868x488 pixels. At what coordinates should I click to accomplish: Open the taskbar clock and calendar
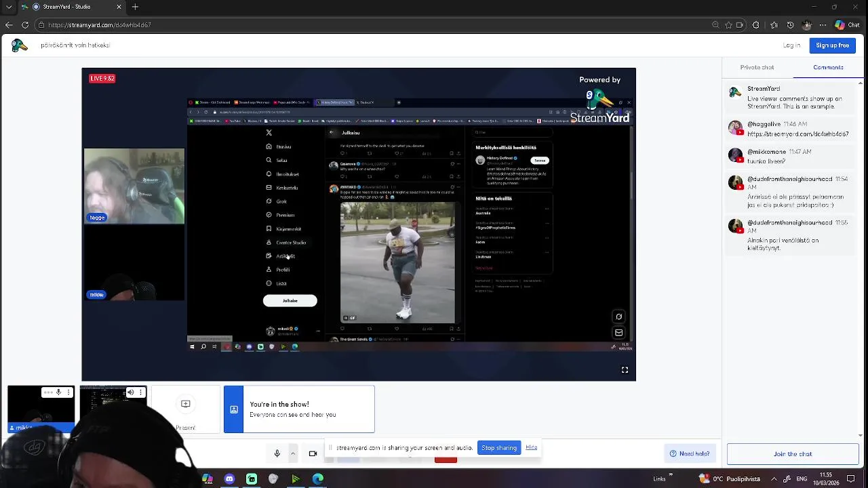(826, 479)
